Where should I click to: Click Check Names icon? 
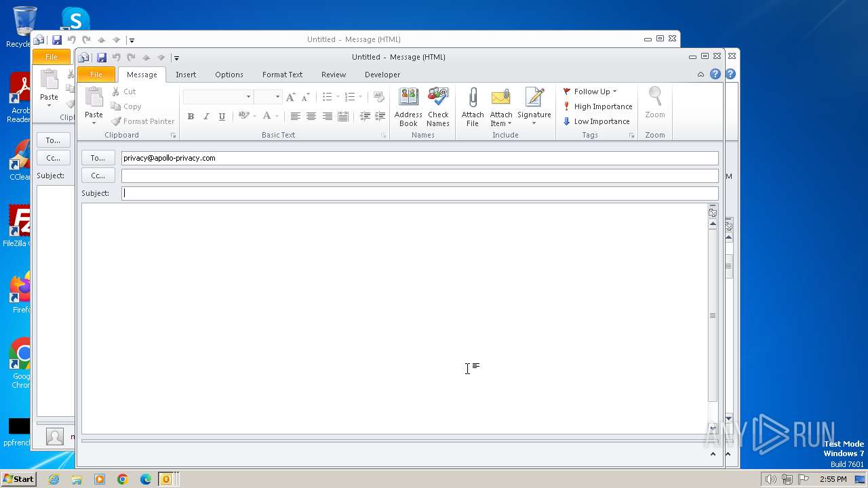click(438, 107)
